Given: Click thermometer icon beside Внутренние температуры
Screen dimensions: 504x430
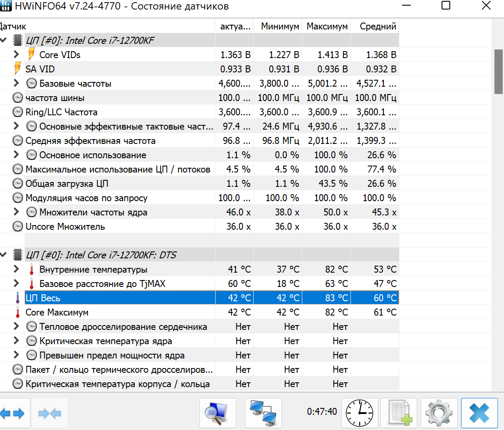Looking at the screenshot, I should coord(32,269).
